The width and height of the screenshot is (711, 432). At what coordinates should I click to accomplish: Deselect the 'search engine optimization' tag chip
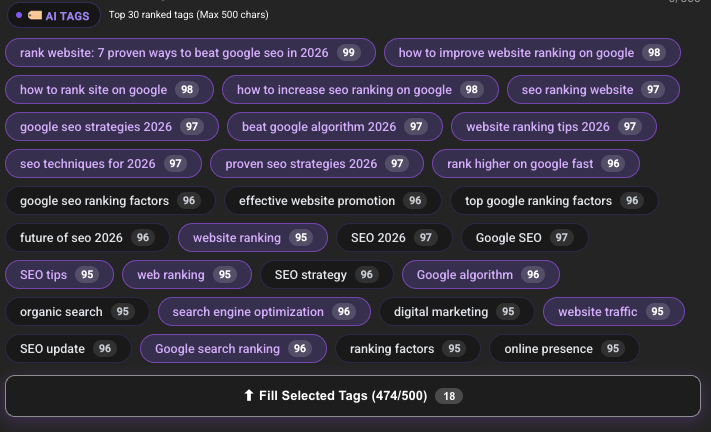point(264,311)
